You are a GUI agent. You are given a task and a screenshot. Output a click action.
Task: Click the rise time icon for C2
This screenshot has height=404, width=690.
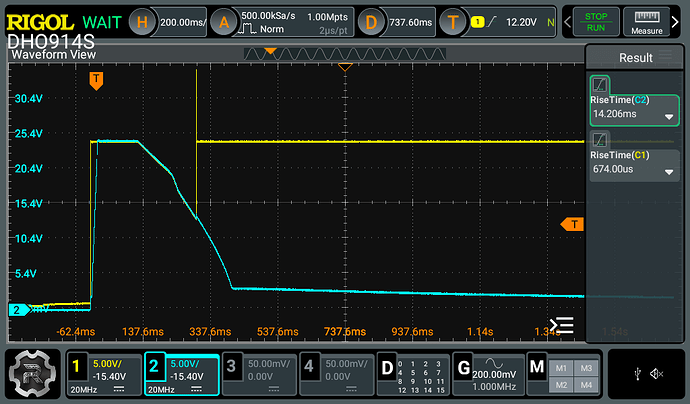(x=600, y=86)
